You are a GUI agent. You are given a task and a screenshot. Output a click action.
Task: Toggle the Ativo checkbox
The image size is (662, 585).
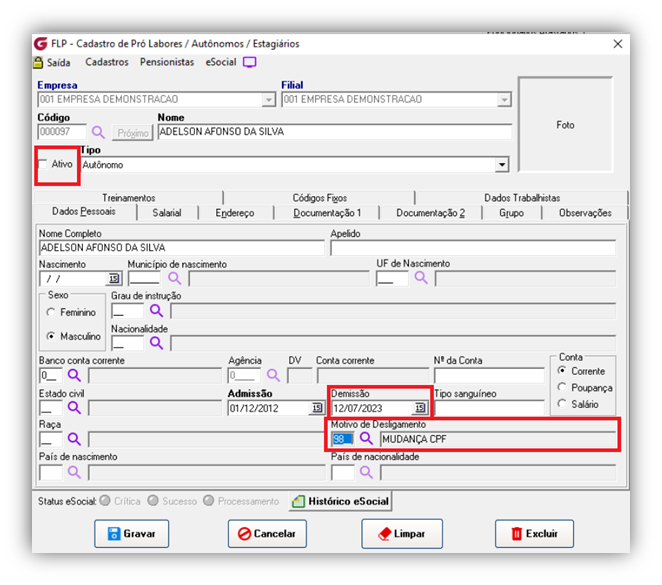coord(43,164)
